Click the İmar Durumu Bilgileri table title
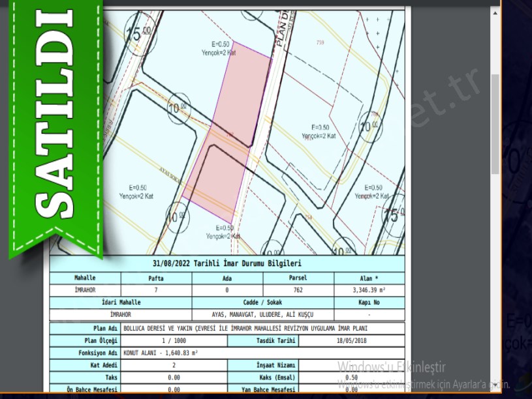Viewport: 532px width, 399px height. pos(227,264)
